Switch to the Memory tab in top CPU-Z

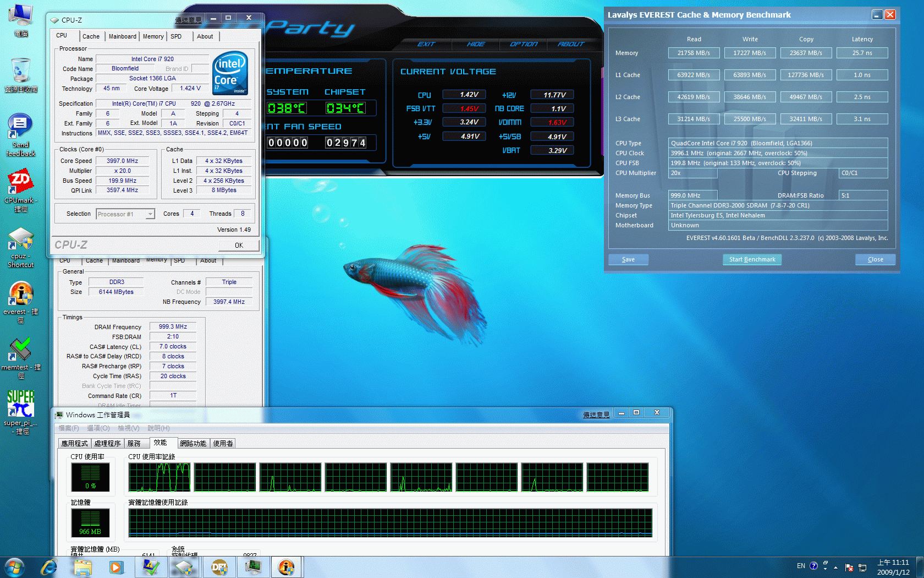pyautogui.click(x=153, y=36)
